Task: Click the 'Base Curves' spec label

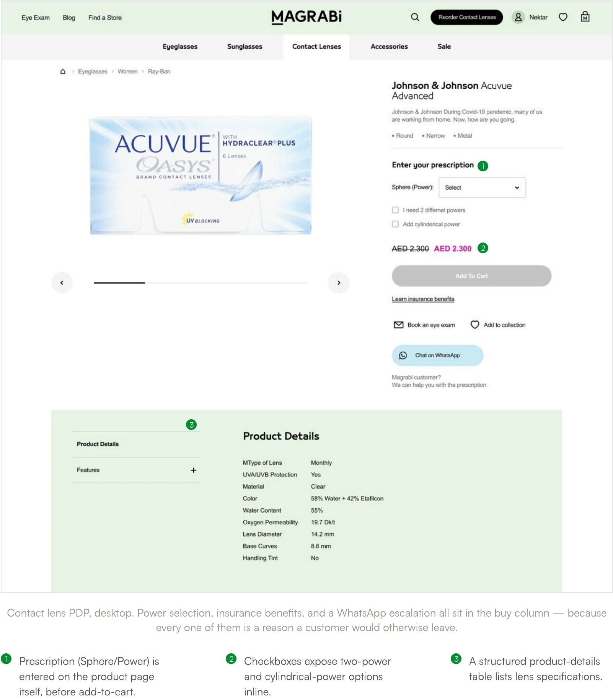Action: point(260,546)
